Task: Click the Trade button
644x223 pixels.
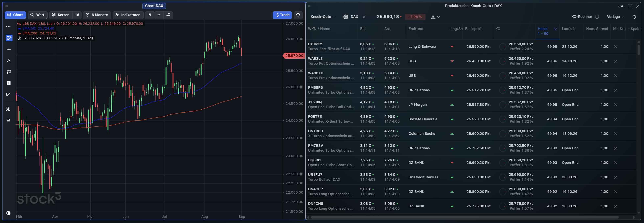Action: coord(282,15)
